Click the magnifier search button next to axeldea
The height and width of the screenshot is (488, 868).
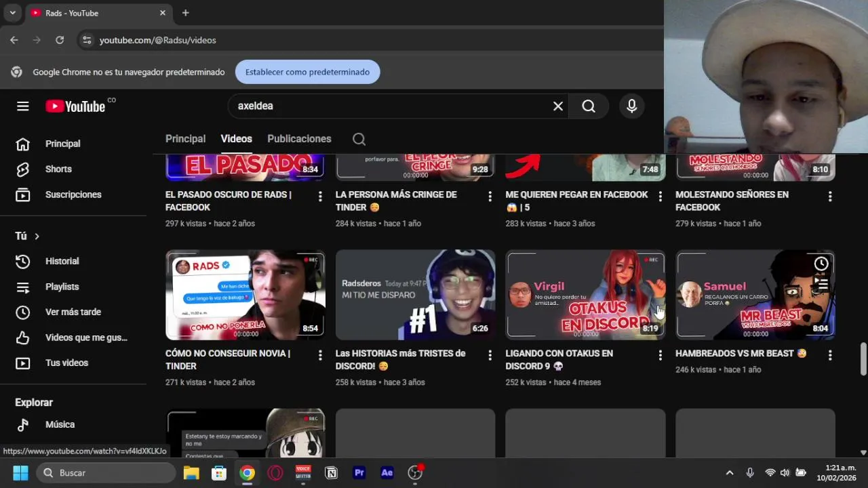pos(589,106)
